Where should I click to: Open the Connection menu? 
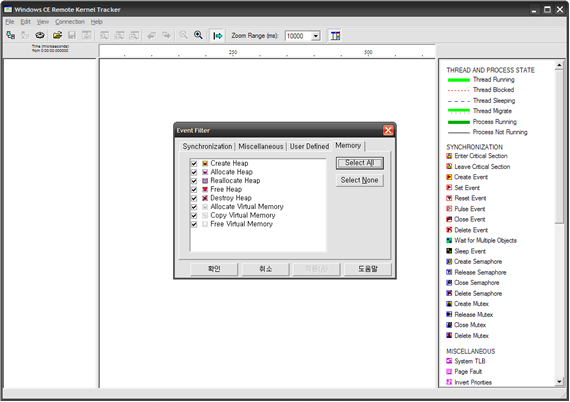pyautogui.click(x=70, y=22)
